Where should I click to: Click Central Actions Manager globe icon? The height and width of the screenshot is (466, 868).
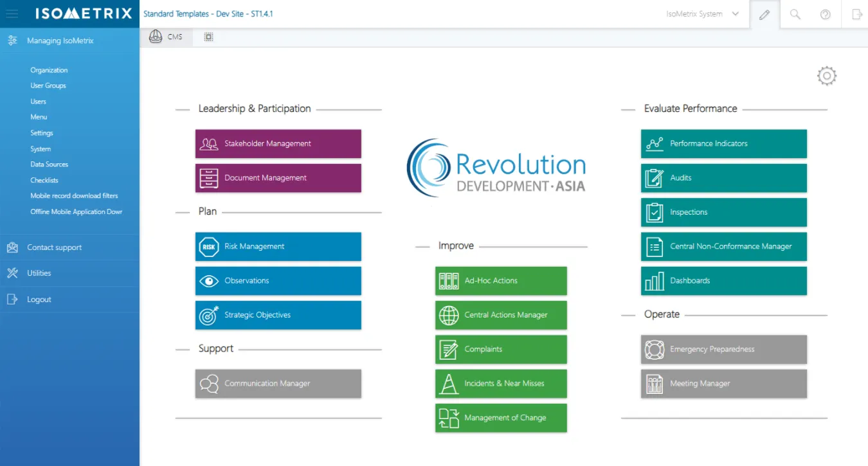449,315
